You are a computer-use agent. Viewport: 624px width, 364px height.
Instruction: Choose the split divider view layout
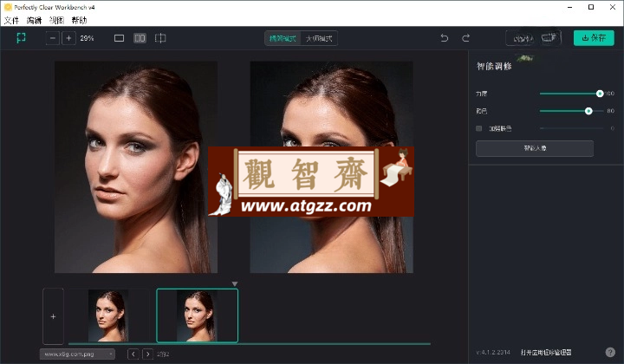160,38
